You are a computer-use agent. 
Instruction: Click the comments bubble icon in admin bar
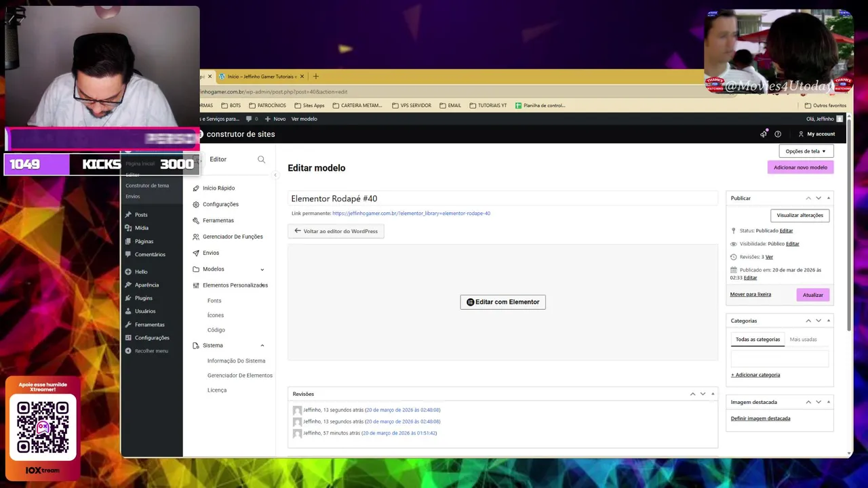point(249,119)
